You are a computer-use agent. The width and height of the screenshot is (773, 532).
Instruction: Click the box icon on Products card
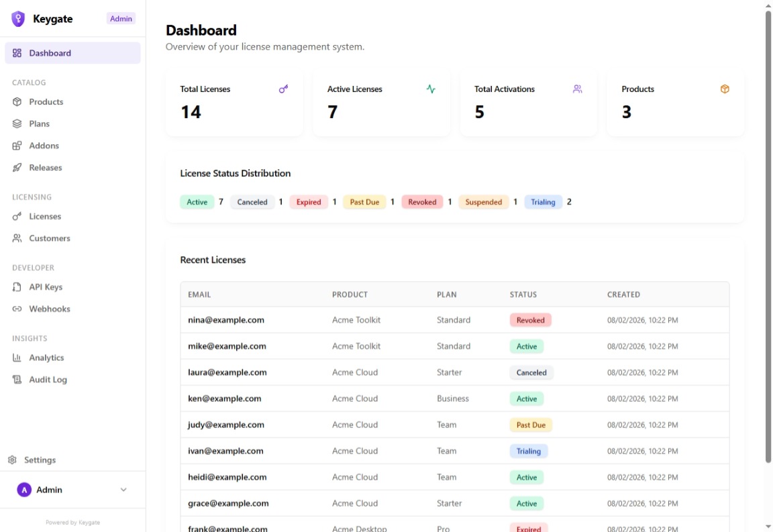pos(725,89)
